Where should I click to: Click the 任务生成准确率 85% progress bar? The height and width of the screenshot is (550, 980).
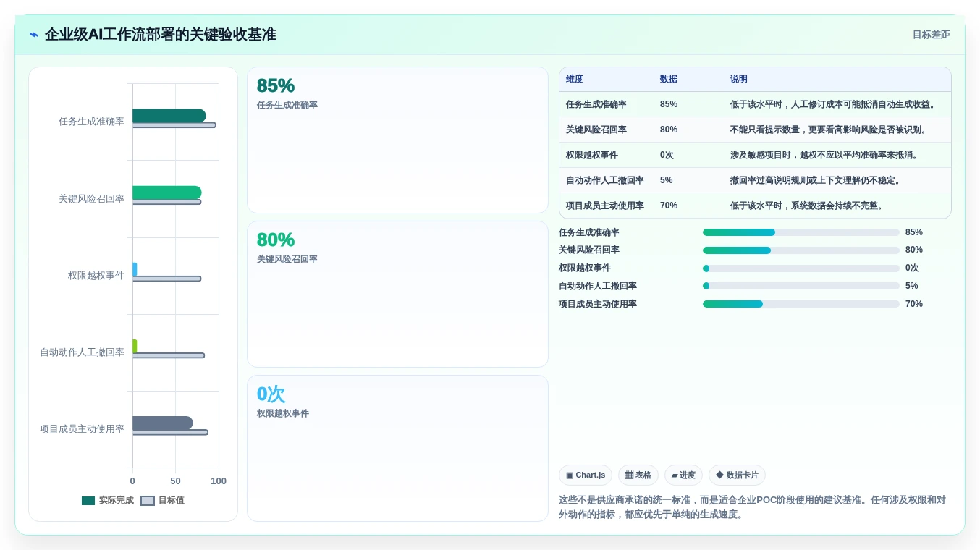coord(801,232)
